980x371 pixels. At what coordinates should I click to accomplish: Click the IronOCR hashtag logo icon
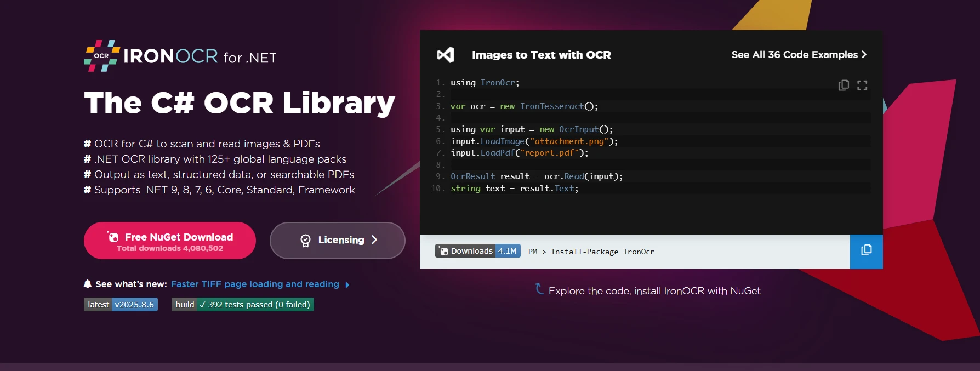[x=102, y=56]
